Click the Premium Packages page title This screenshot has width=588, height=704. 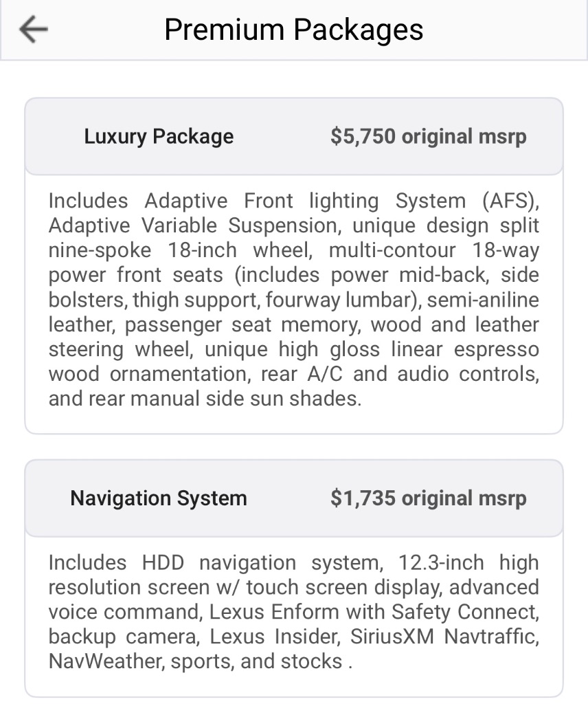click(x=293, y=30)
